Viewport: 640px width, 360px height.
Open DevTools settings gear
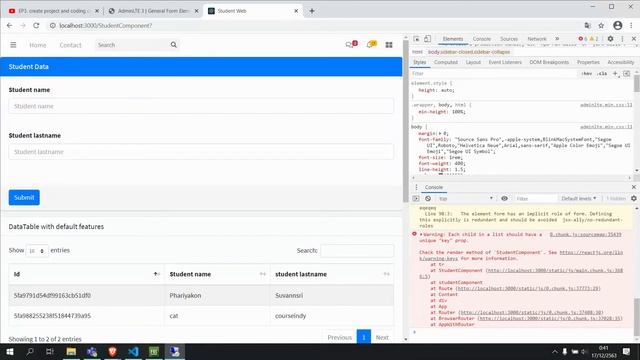coord(610,39)
